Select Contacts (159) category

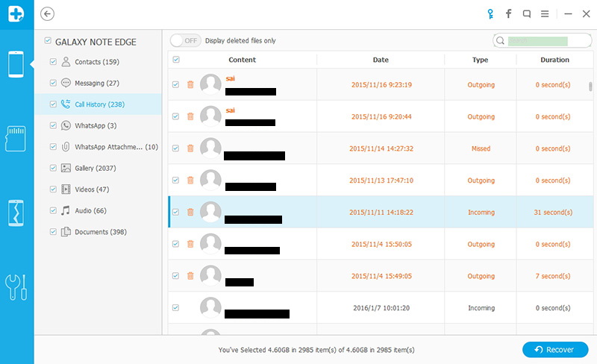[x=97, y=62]
